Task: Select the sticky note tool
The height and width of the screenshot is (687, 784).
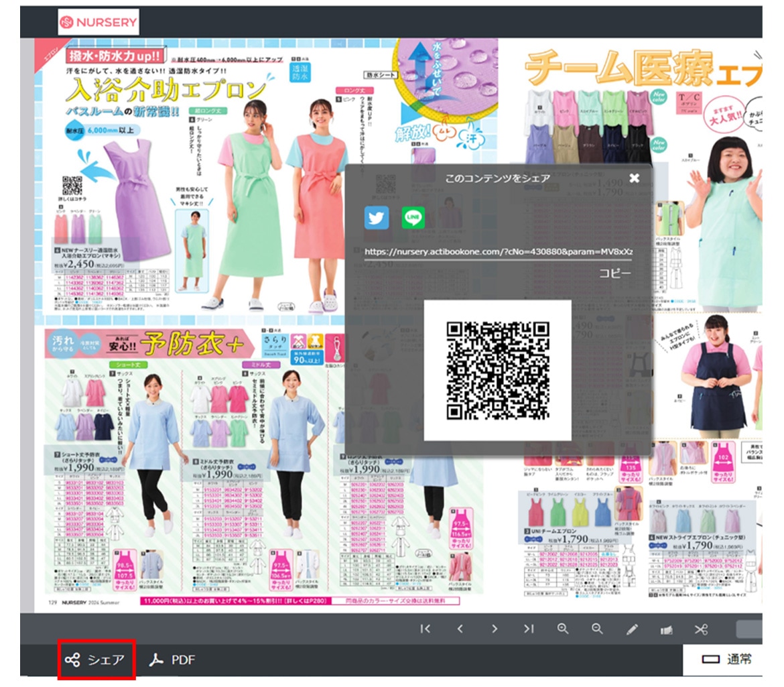Action: tap(667, 629)
